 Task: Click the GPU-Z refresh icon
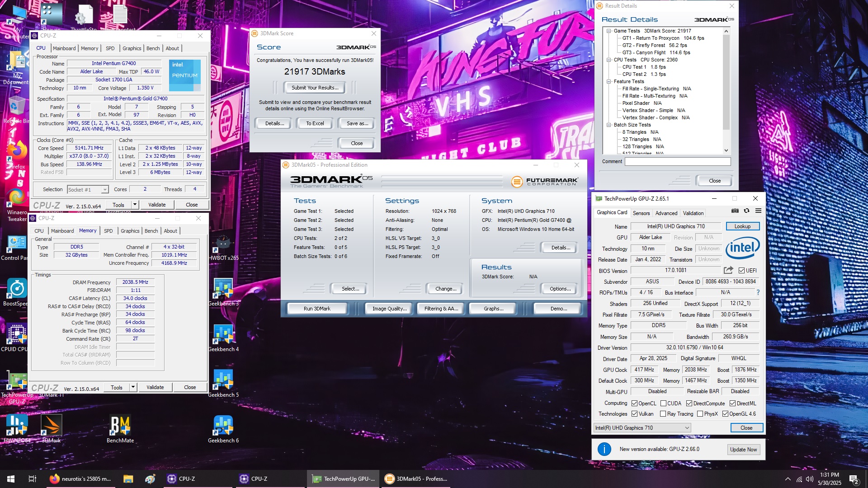tap(747, 211)
